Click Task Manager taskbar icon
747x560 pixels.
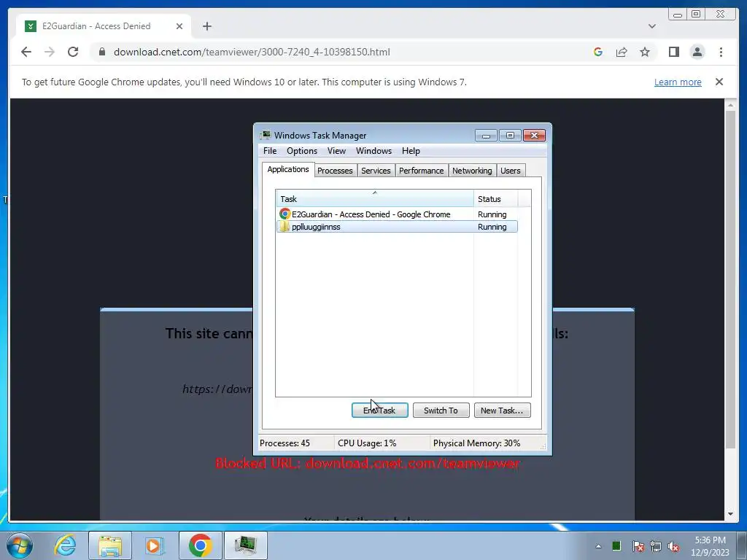[245, 545]
